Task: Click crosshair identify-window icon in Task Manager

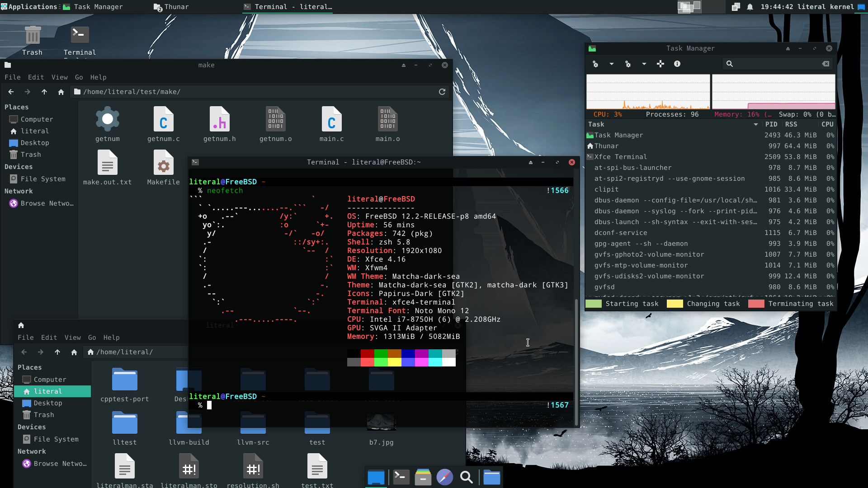Action: click(x=660, y=64)
